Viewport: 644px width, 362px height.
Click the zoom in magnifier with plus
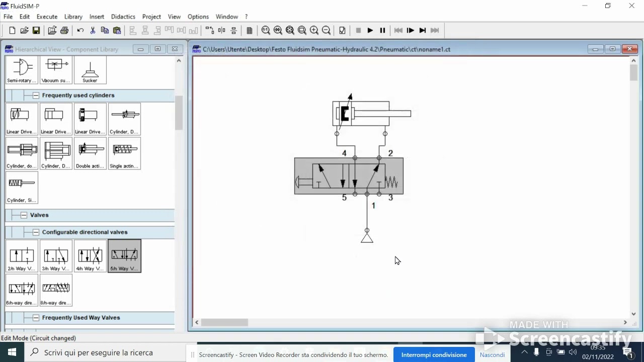pos(314,31)
